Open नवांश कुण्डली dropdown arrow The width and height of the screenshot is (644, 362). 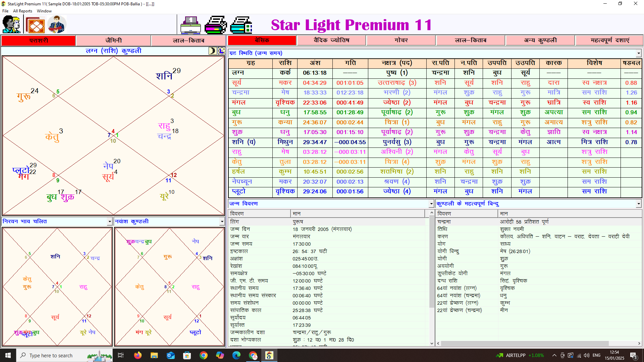(222, 222)
